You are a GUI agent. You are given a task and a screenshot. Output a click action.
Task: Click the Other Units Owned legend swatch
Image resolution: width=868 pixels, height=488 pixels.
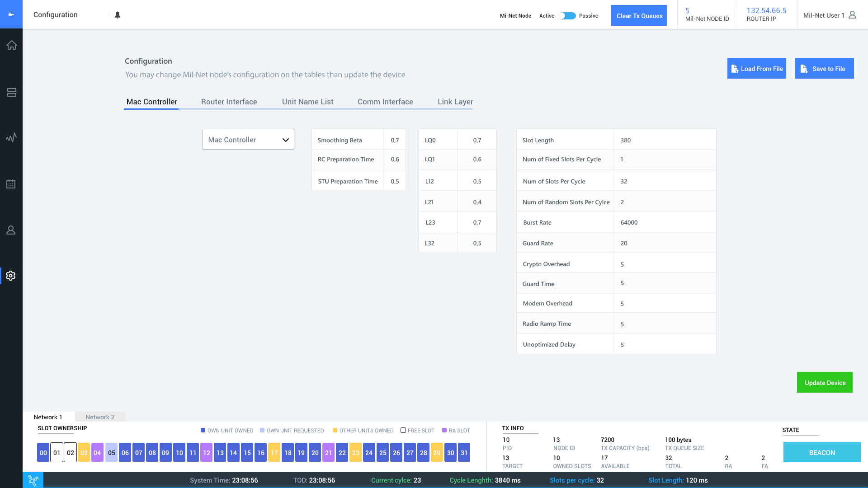(335, 430)
